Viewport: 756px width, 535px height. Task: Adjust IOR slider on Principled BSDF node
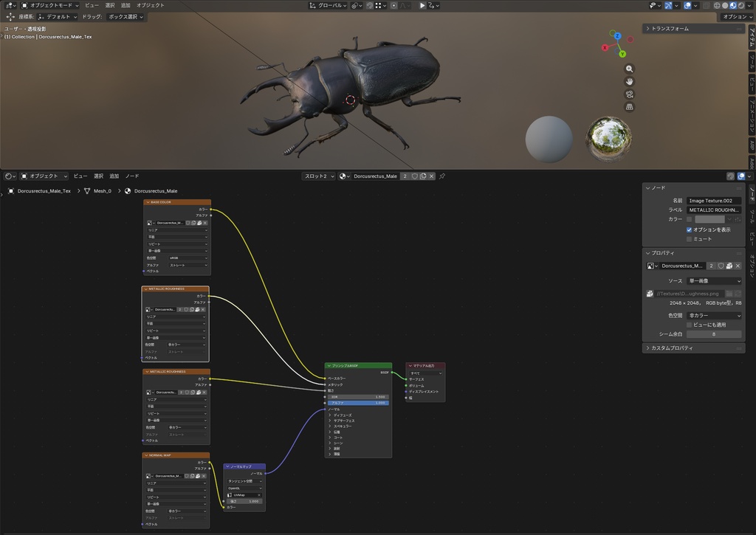[358, 397]
